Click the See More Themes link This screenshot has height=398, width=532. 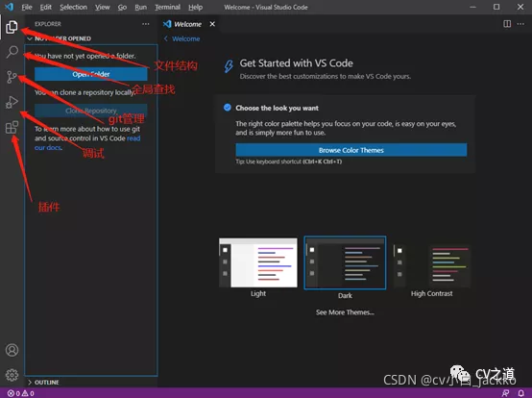click(345, 312)
